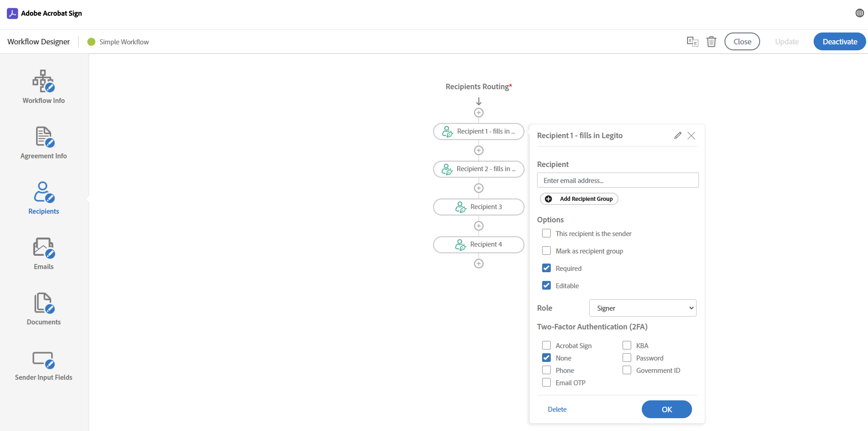Enable KBA authentication checkbox
Screen dimensions: 868x431
(x=627, y=345)
